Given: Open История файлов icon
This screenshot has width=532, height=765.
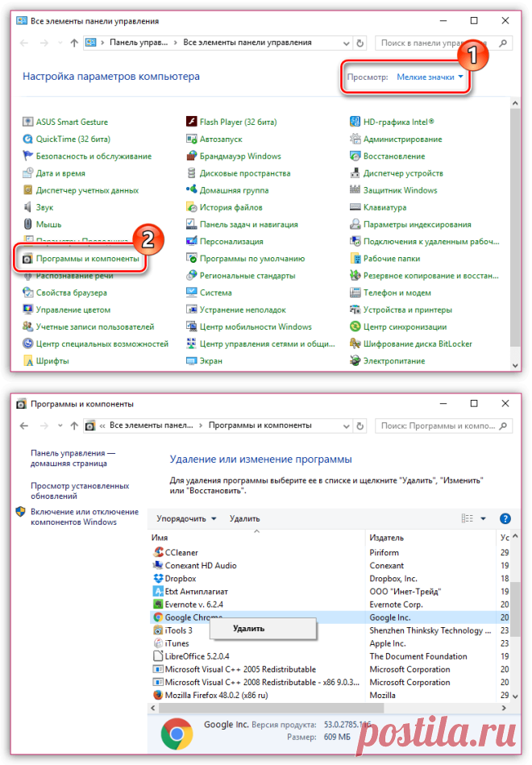Looking at the screenshot, I should coord(191,207).
